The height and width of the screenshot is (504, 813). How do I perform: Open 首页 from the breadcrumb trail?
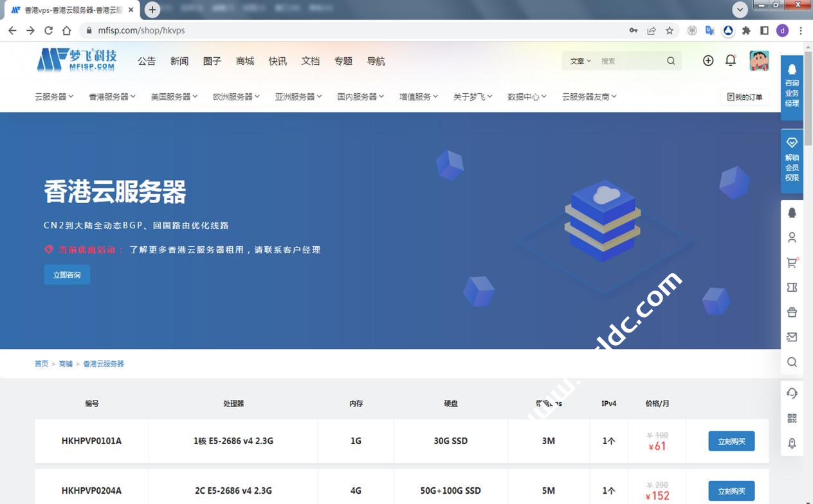coord(42,363)
